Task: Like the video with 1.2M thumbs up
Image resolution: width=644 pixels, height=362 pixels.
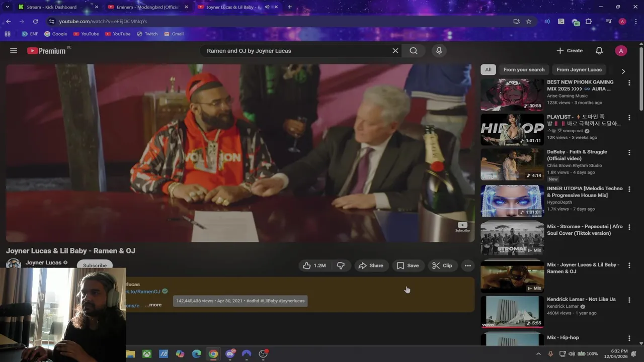Action: pyautogui.click(x=314, y=265)
